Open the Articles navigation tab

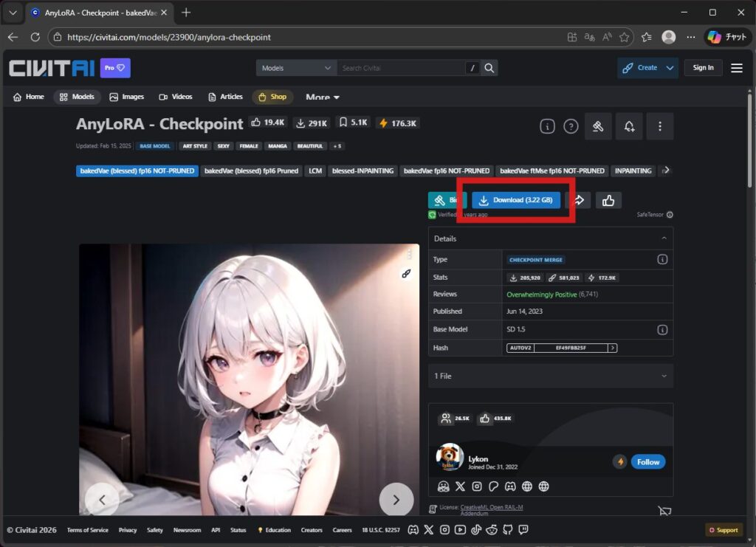225,97
